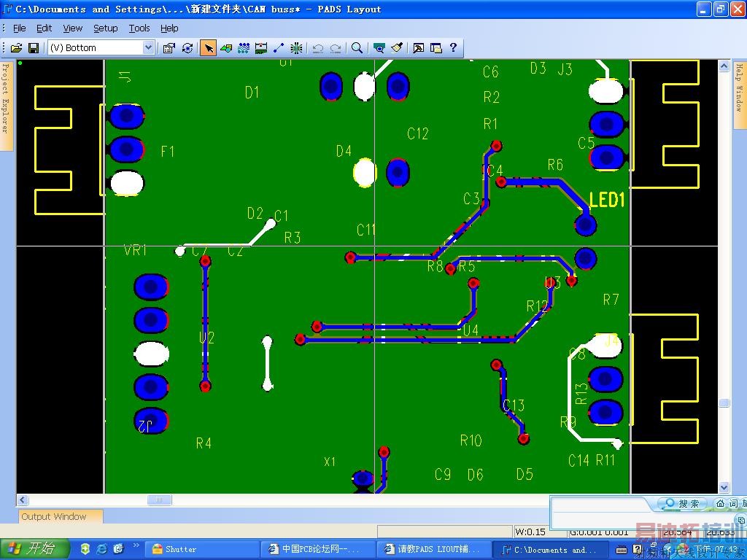Toggle the Select mode arrow tool
747x560 pixels.
click(209, 48)
